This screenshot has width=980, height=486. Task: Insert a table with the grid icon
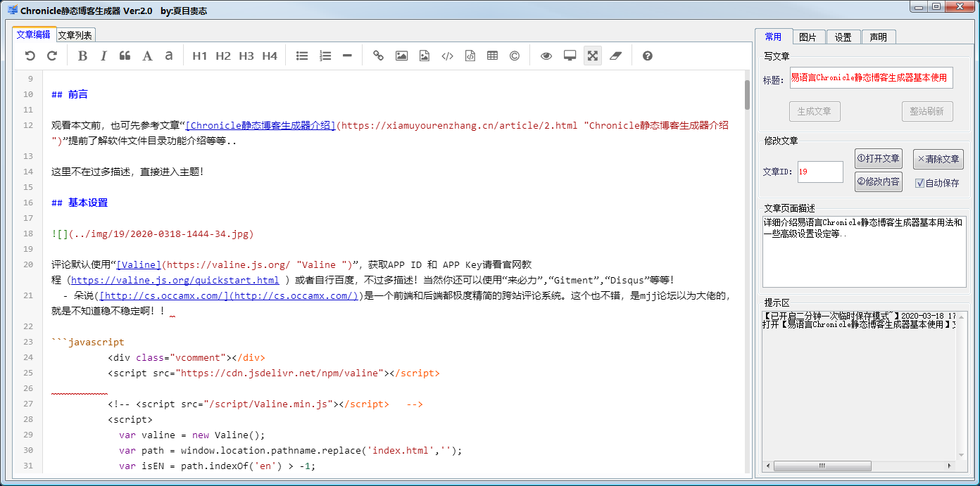pos(492,56)
